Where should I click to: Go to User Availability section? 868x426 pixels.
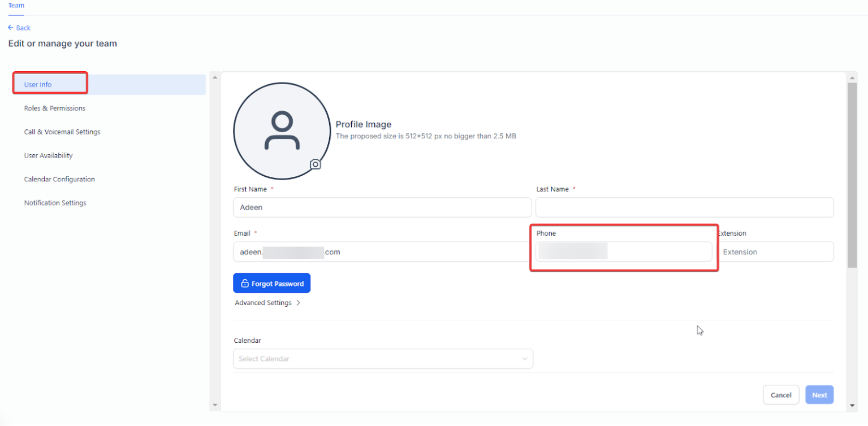pyautogui.click(x=48, y=156)
